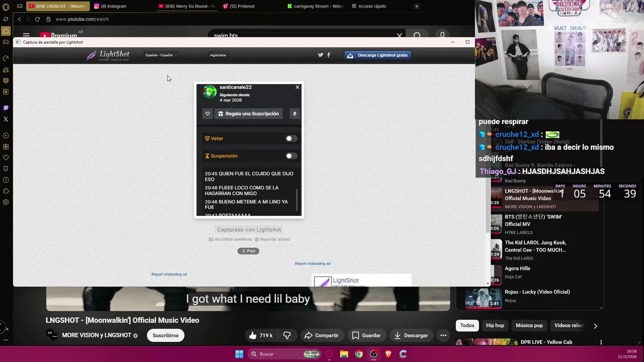The width and height of the screenshot is (644, 362).
Task: Open the Extensions cube icon in sidebar
Action: [x=6, y=191]
